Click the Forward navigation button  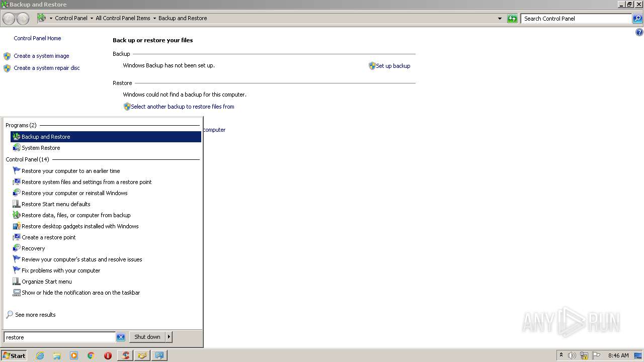23,19
